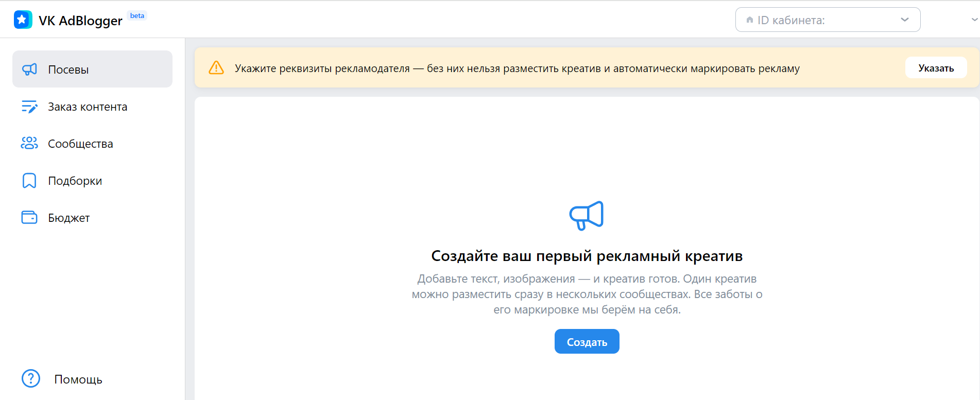This screenshot has width=980, height=400.
Task: Click the Указать button in the warning banner
Action: [x=936, y=68]
